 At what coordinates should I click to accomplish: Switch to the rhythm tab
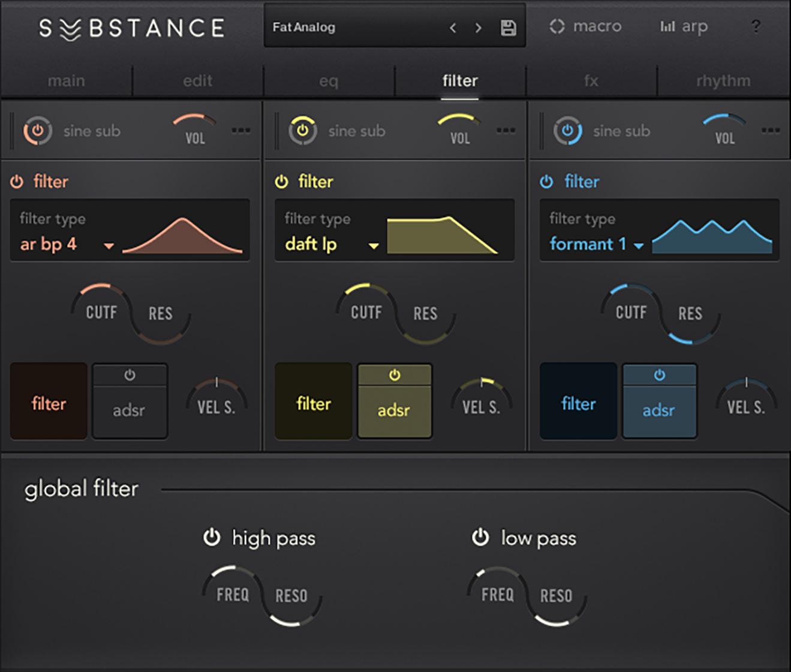point(722,80)
